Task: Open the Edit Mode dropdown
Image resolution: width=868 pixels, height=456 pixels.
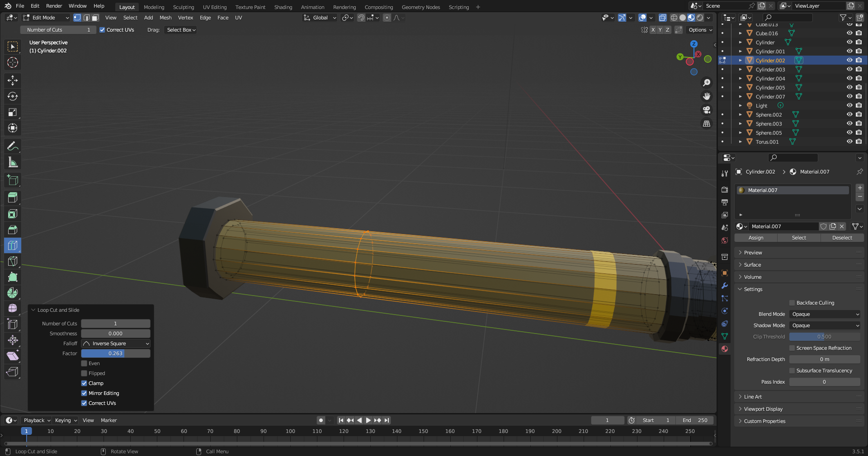Action: (46, 18)
